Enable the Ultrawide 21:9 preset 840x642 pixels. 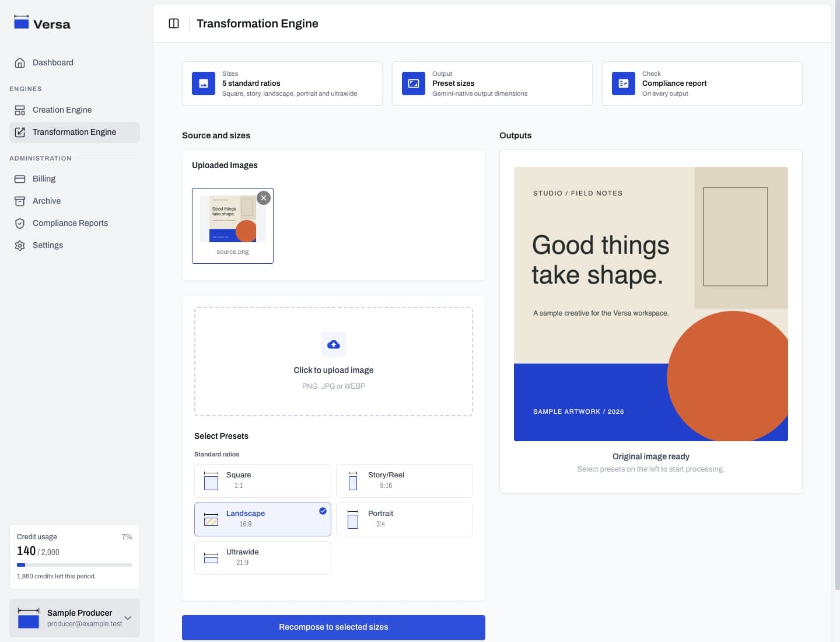coord(262,558)
